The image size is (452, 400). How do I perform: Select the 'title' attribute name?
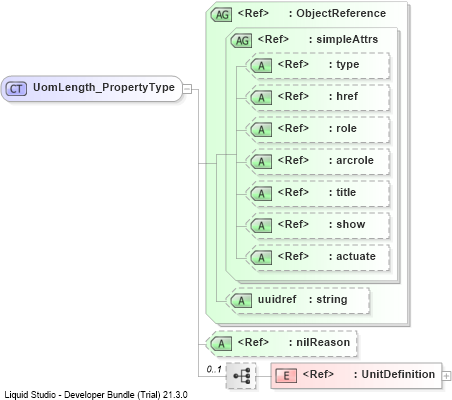346,192
